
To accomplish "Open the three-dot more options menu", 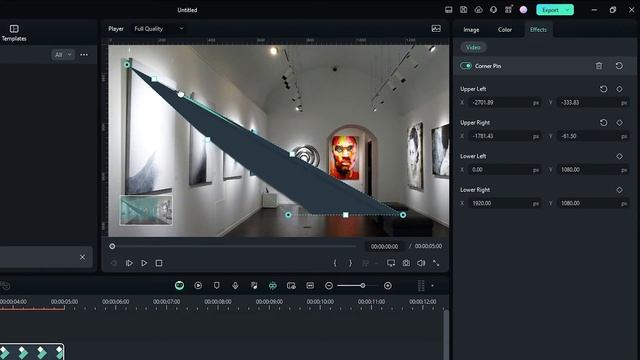I will pyautogui.click(x=84, y=55).
